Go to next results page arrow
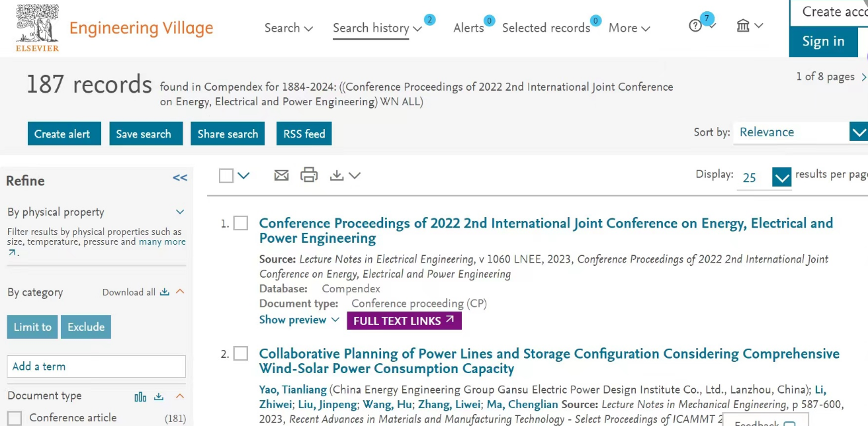Screen dimensions: 868x426 tap(863, 77)
